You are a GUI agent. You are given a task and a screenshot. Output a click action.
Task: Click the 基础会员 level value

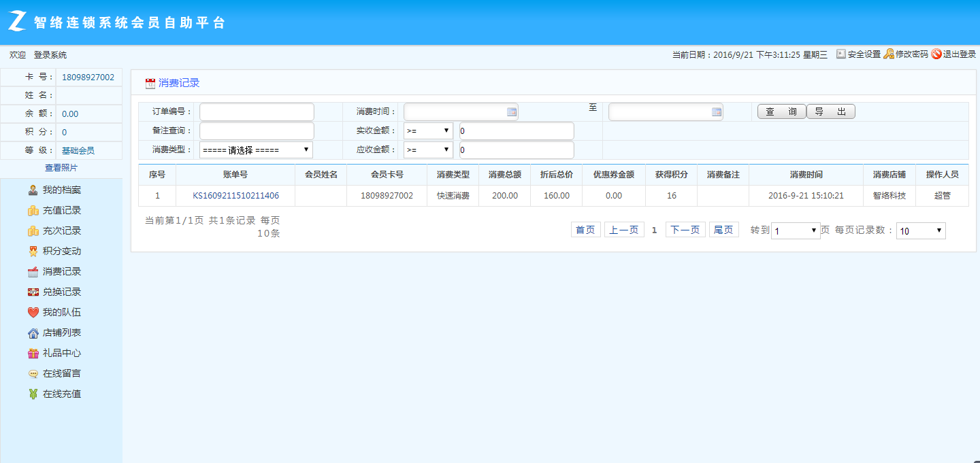click(x=78, y=150)
